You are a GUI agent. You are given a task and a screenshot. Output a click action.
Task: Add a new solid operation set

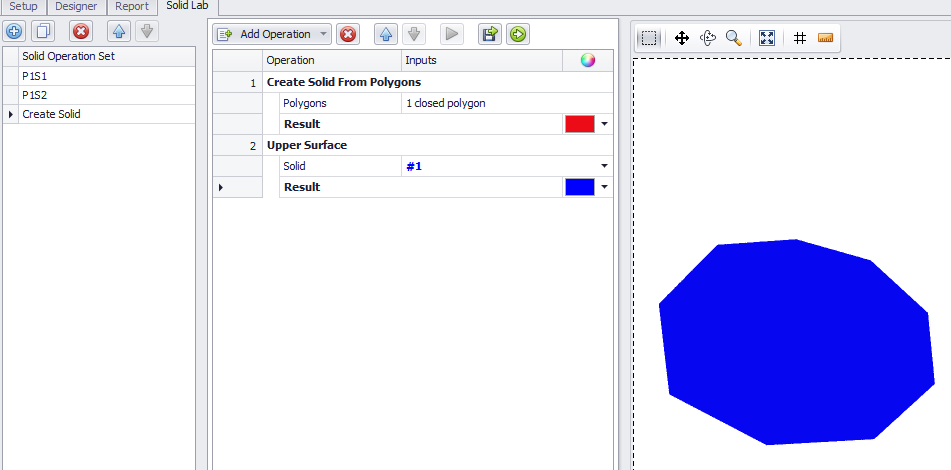tap(15, 31)
